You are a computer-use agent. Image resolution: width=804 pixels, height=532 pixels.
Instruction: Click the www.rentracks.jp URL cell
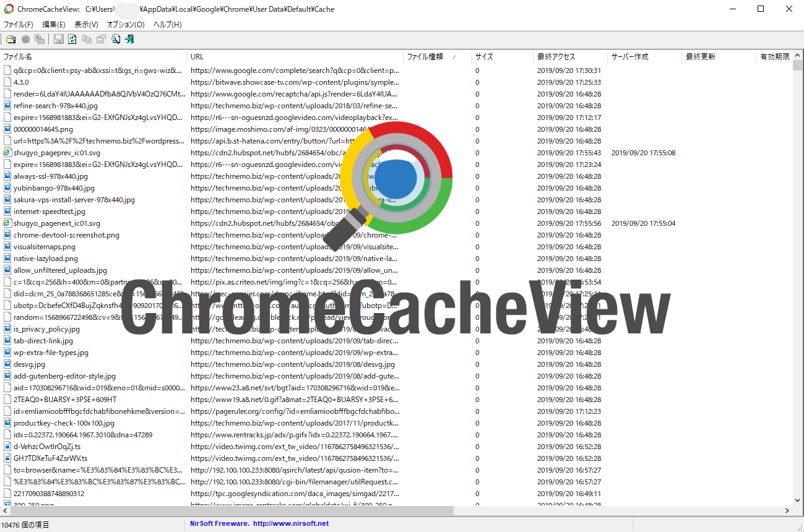click(x=295, y=435)
